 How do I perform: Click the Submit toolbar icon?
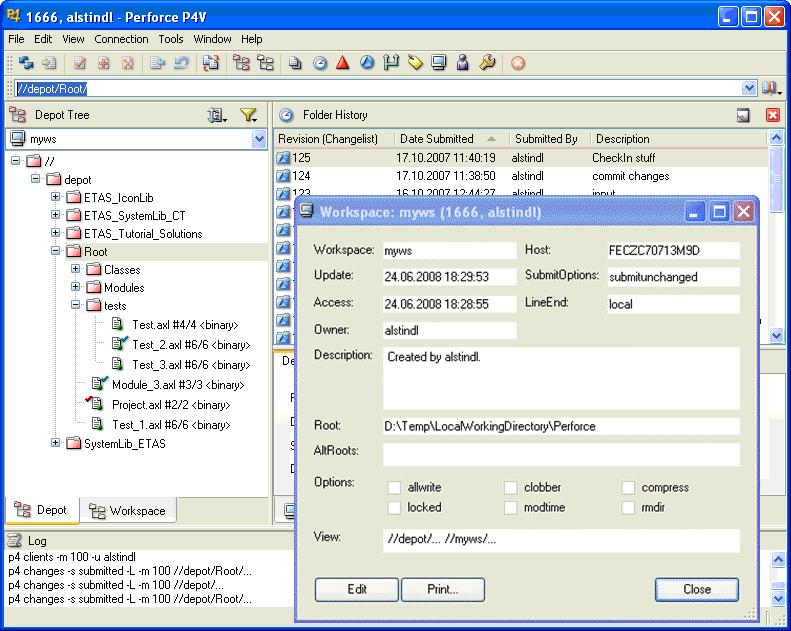coord(158,63)
